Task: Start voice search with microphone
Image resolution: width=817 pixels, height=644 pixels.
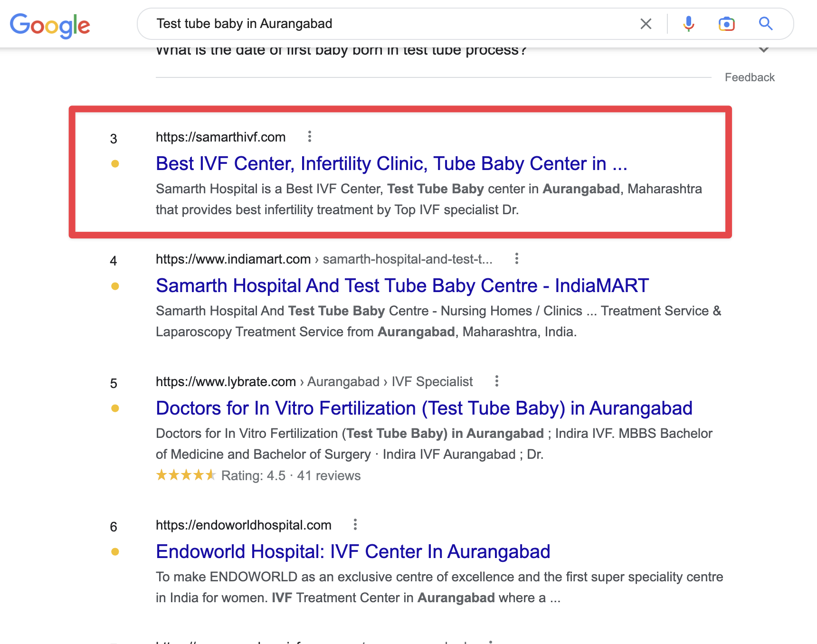Action: pyautogui.click(x=688, y=24)
